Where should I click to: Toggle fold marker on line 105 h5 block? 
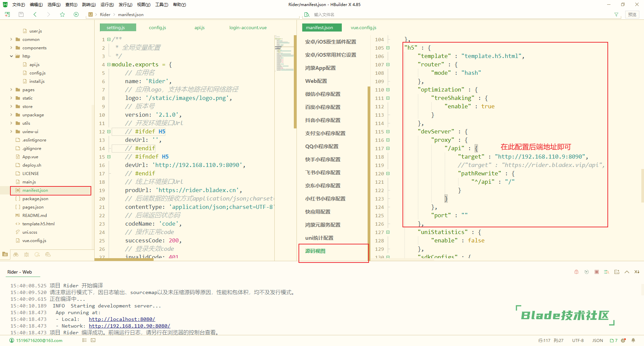(x=388, y=48)
